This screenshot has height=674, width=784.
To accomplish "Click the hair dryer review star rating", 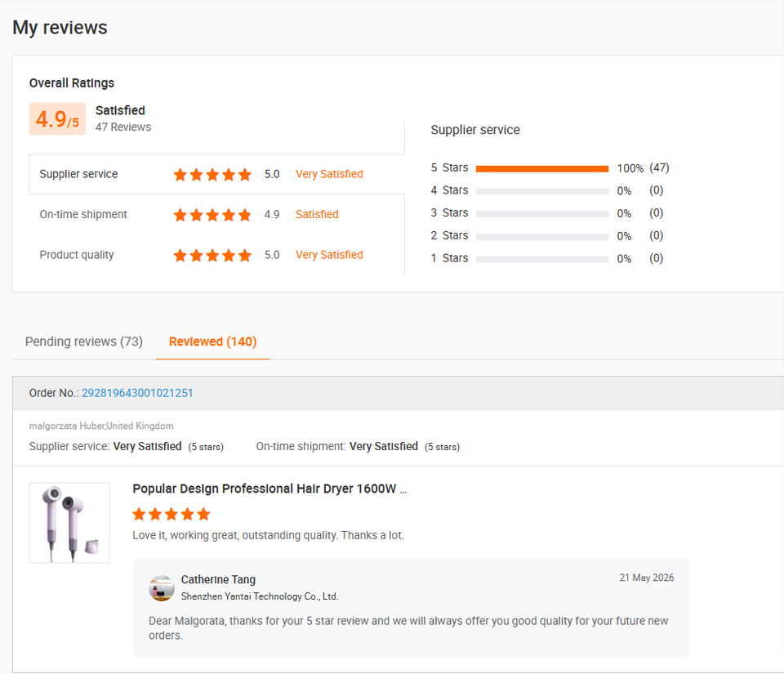I will 171,514.
